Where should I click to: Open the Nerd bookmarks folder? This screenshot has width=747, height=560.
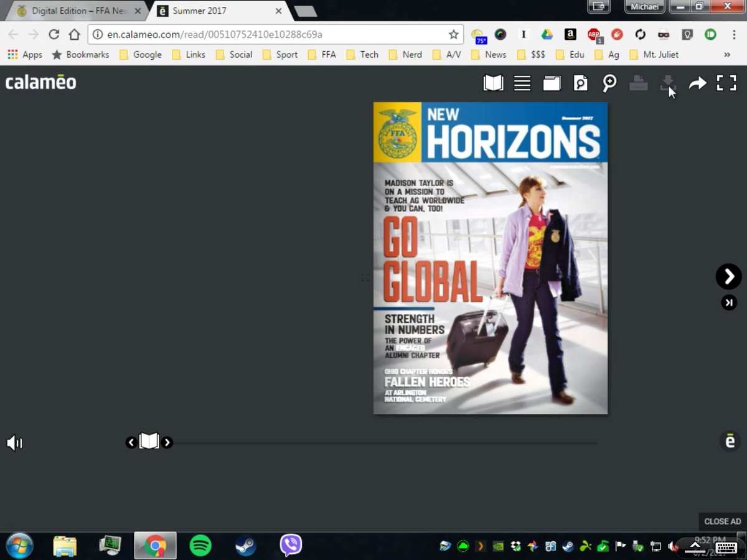pos(405,55)
